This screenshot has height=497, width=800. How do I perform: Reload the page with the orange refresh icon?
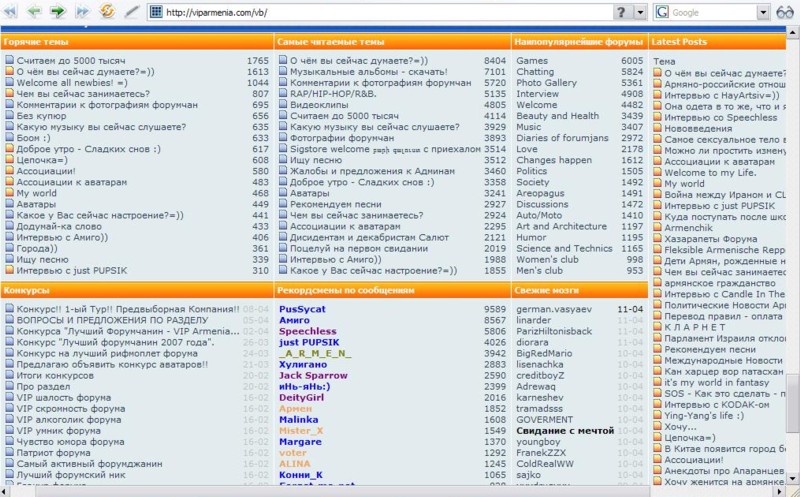[107, 12]
